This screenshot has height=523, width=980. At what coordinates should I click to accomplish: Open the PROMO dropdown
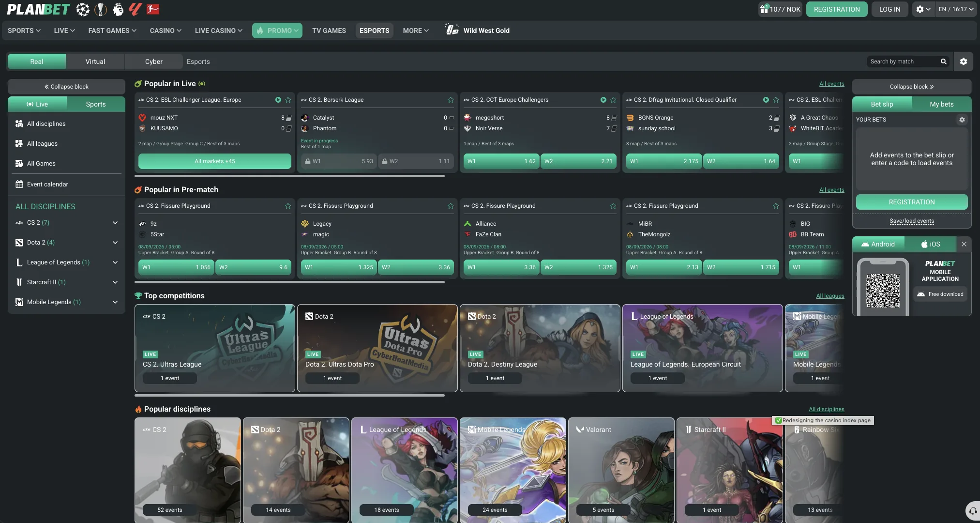(x=277, y=31)
